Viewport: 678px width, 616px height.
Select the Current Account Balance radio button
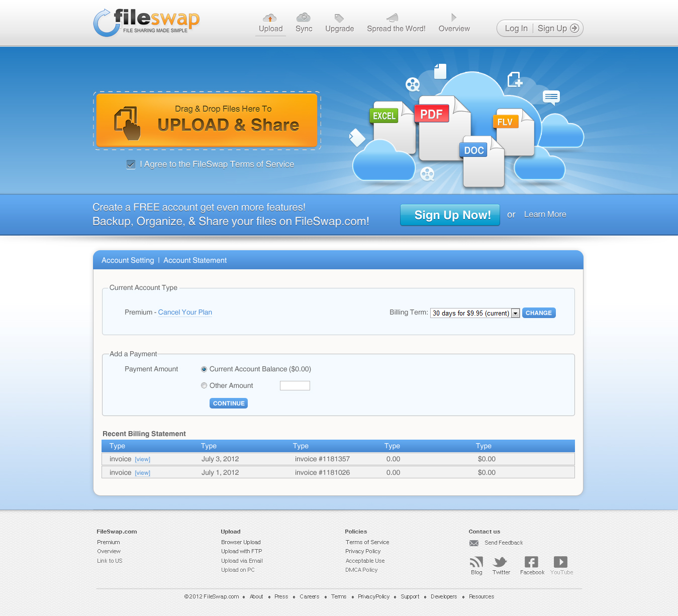pos(204,369)
